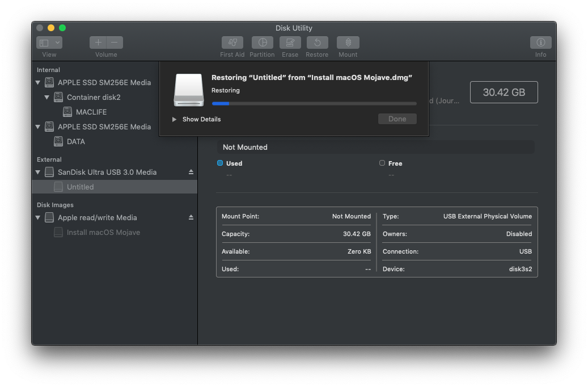Viewport: 588px width, 387px height.
Task: Select the DATA volume in sidebar
Action: (x=75, y=141)
